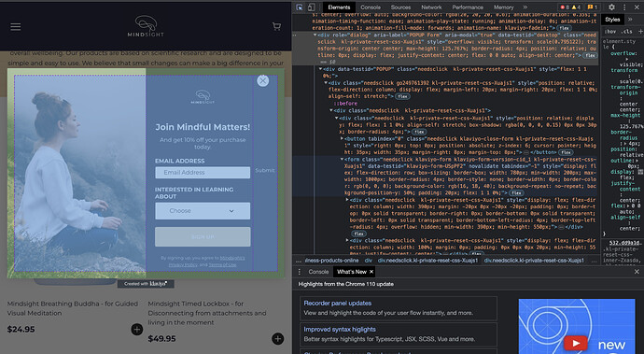Show more sidebar tabs beside Styles
The width and height of the screenshot is (644, 354).
(630, 20)
